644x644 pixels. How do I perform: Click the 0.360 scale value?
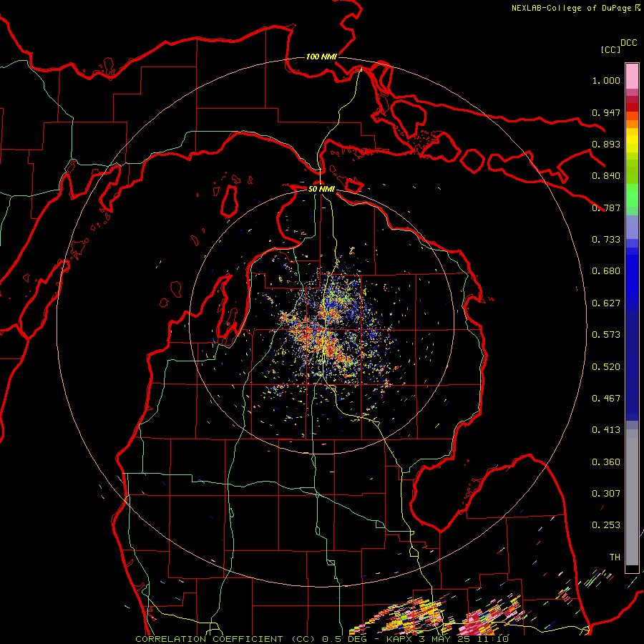606,462
